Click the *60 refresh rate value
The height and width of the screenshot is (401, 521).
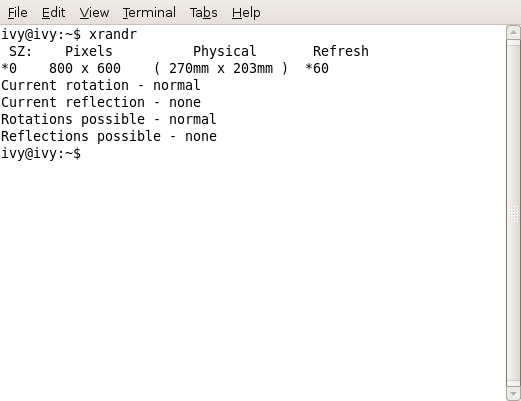point(317,68)
